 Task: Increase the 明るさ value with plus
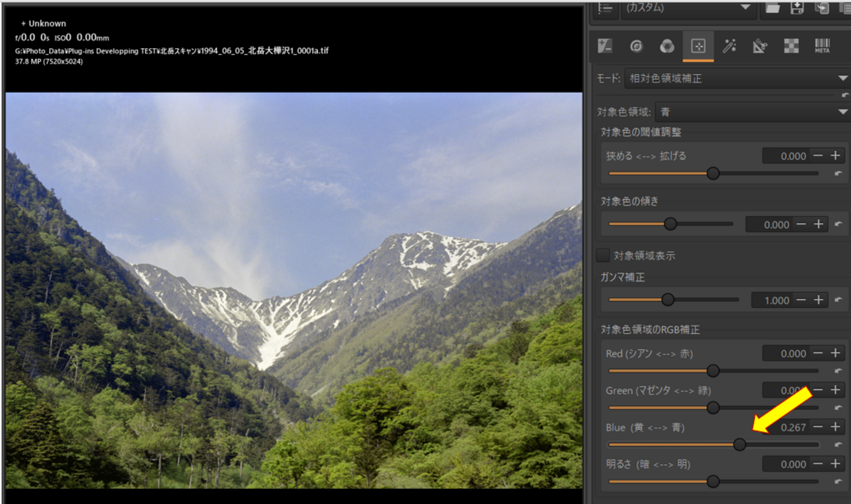(x=835, y=464)
